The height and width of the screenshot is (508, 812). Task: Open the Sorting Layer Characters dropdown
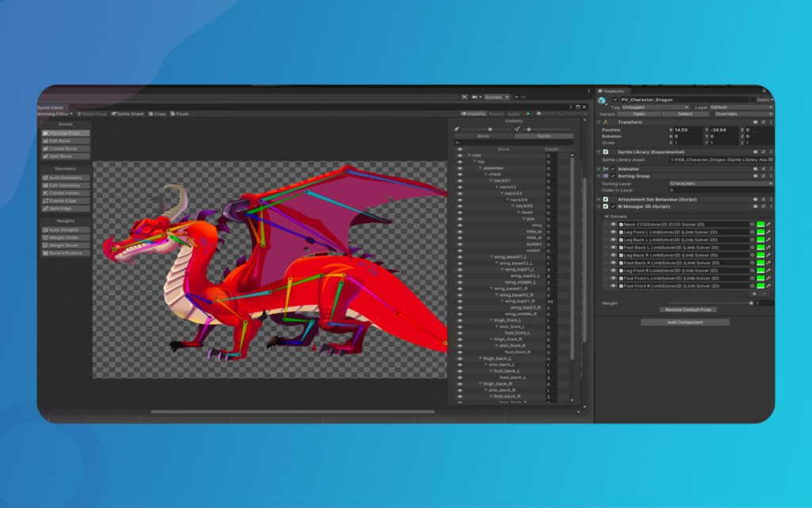pos(720,183)
